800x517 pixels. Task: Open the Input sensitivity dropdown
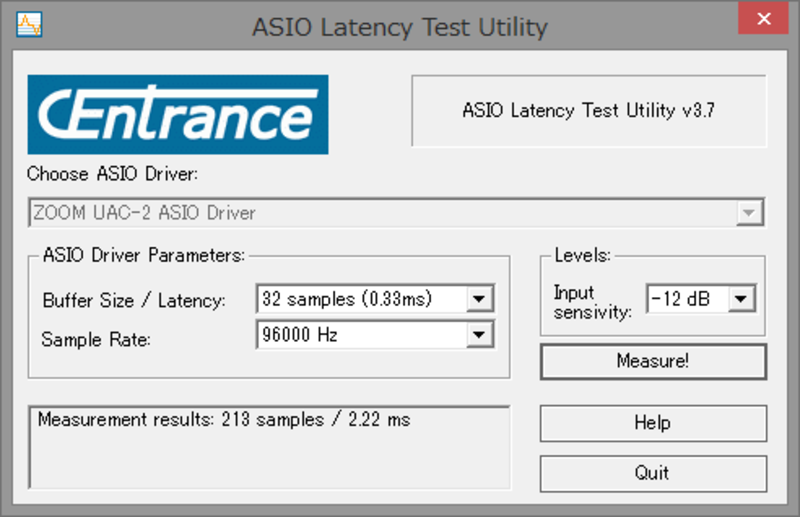[741, 299]
